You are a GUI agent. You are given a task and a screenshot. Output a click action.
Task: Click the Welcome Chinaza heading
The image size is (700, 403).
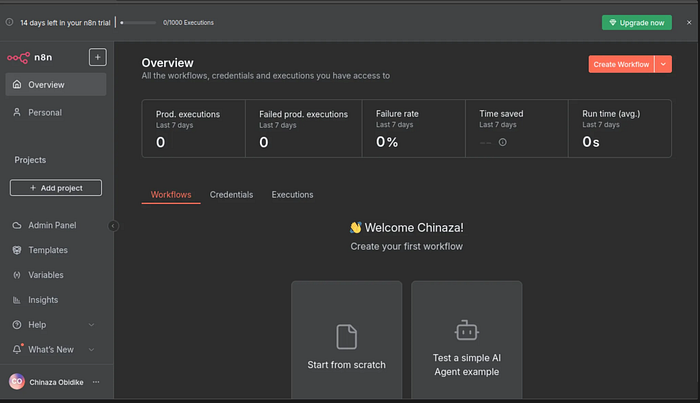pyautogui.click(x=407, y=228)
